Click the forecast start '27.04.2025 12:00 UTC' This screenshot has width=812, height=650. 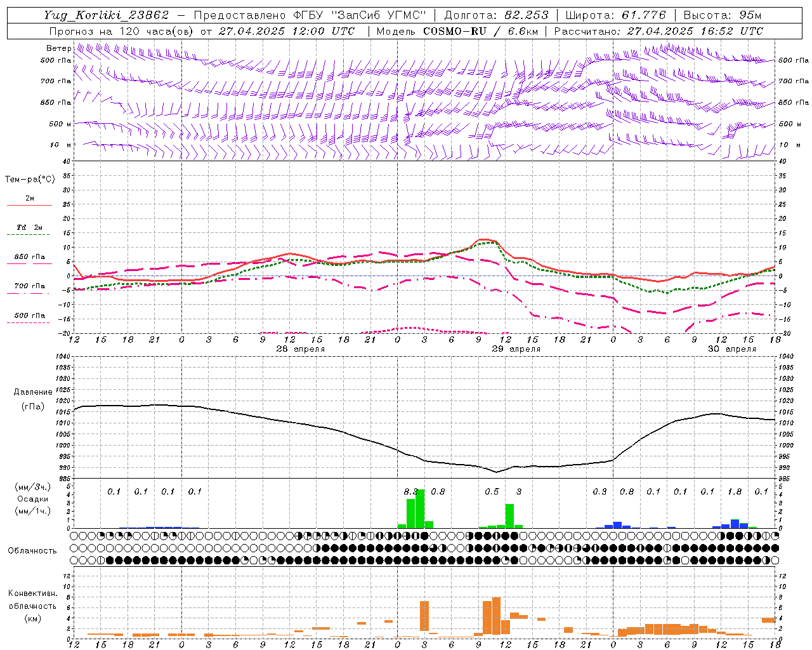[x=287, y=31]
